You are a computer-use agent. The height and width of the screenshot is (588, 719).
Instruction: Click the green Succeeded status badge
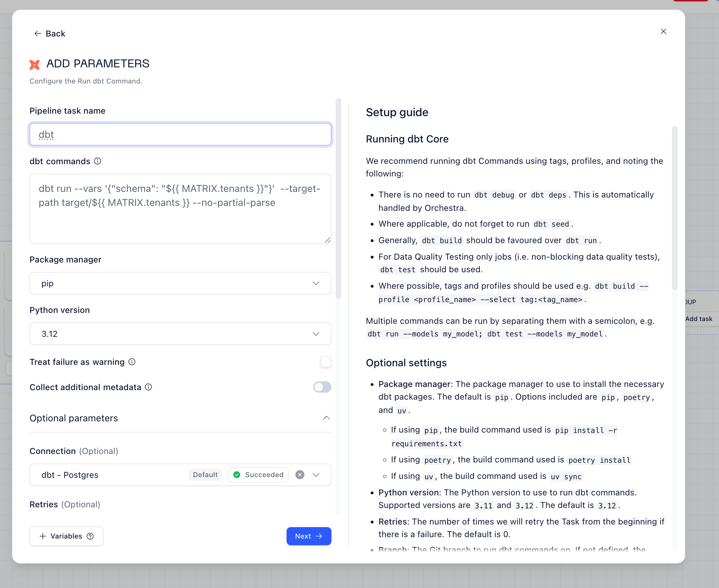(258, 475)
